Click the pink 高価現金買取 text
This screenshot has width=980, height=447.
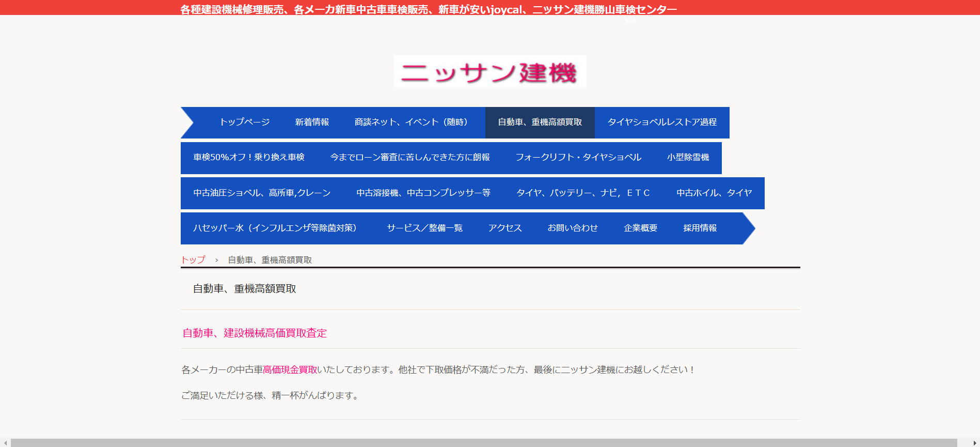(x=290, y=369)
